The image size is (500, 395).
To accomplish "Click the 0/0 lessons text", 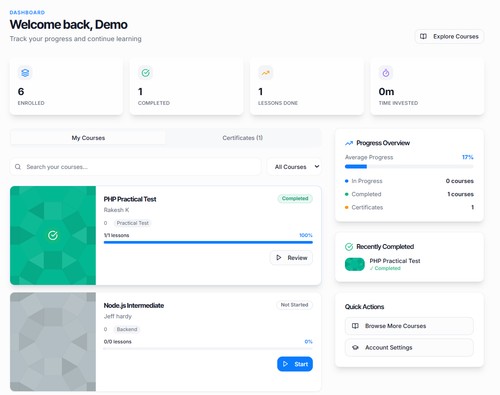I will tap(117, 342).
